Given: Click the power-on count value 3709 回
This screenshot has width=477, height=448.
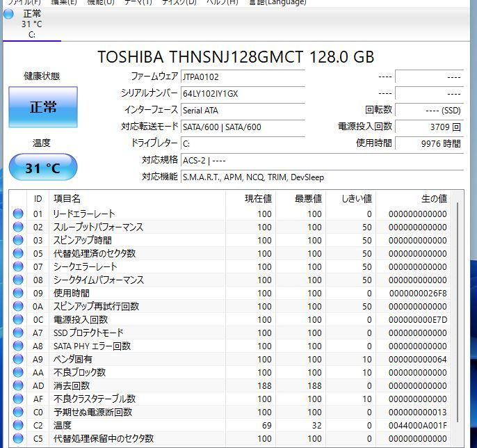Looking at the screenshot, I should [x=429, y=127].
